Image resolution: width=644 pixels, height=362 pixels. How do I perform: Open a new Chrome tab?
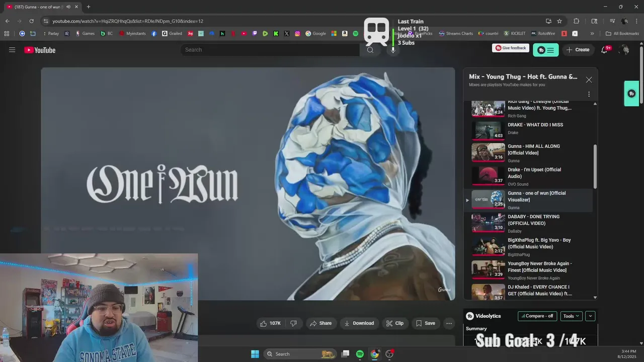(88, 7)
